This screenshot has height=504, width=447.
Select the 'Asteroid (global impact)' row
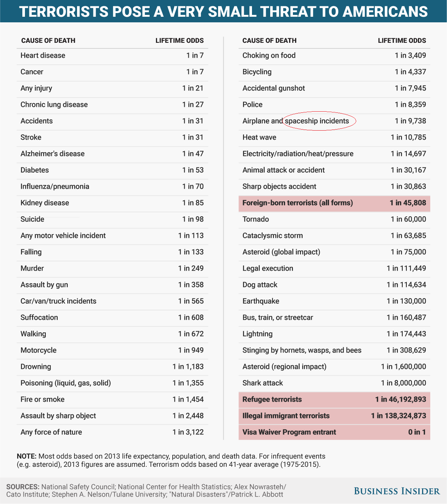[334, 252]
